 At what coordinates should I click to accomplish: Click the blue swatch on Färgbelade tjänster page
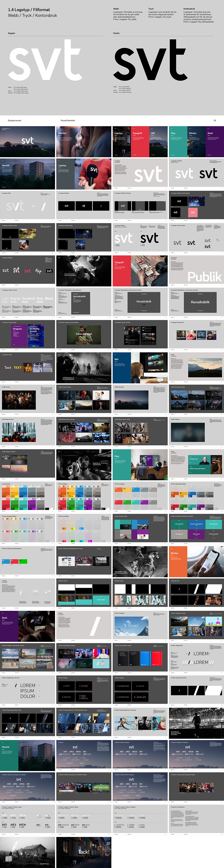point(6,561)
